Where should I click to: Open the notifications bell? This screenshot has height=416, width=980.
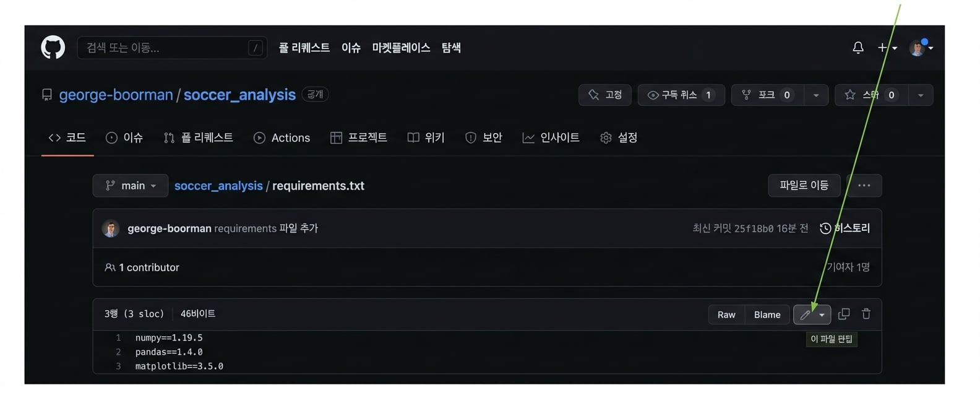point(858,48)
